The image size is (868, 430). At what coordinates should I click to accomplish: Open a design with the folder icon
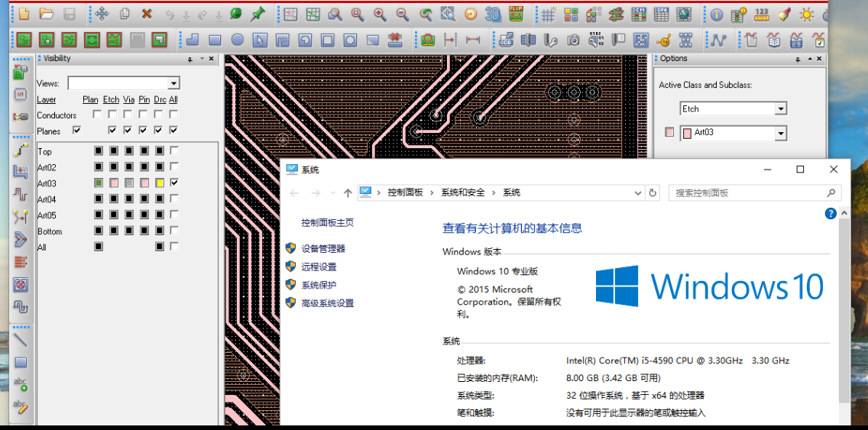47,15
